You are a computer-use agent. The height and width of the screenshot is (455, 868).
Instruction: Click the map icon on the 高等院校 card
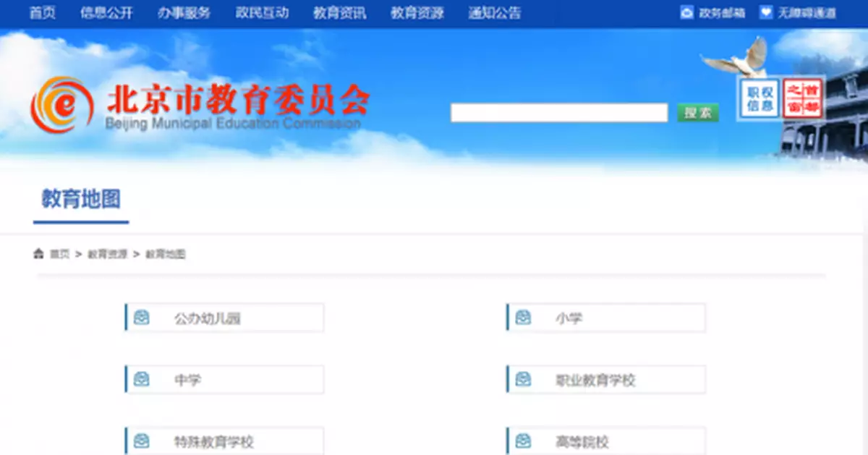pyautogui.click(x=522, y=440)
